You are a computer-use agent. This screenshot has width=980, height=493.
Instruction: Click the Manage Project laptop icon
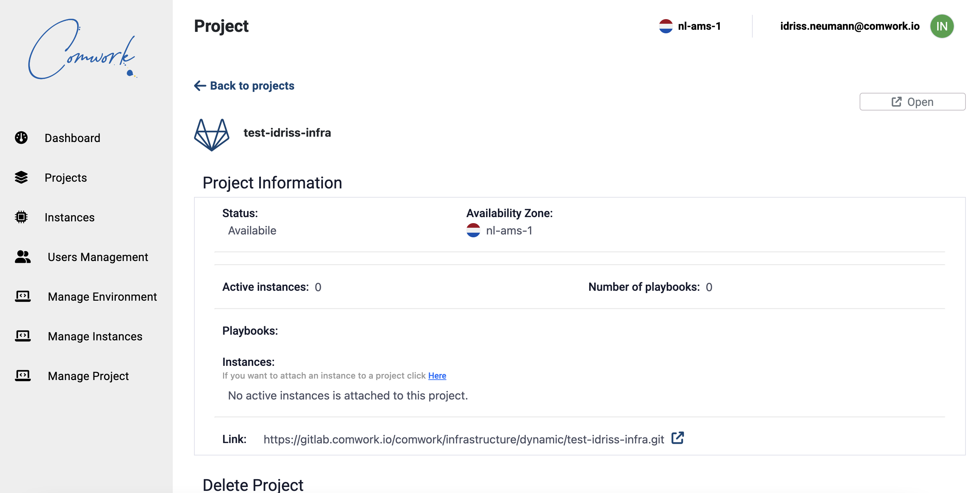click(23, 376)
